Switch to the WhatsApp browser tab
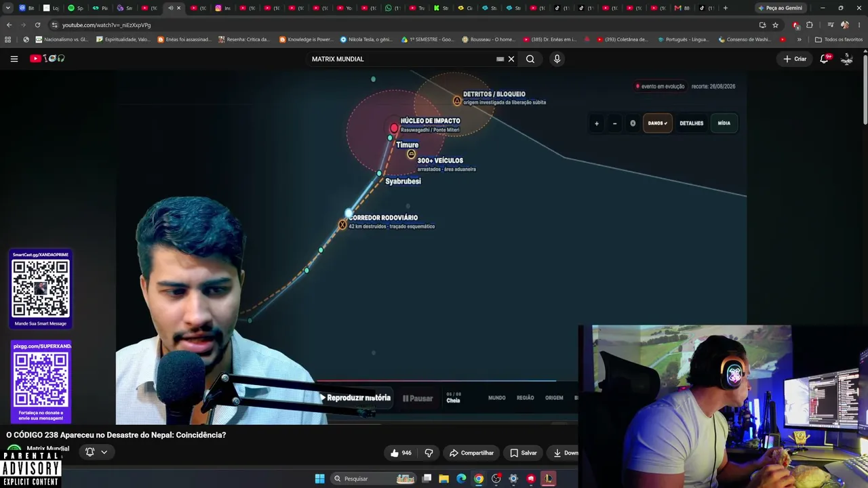868x488 pixels. point(392,8)
